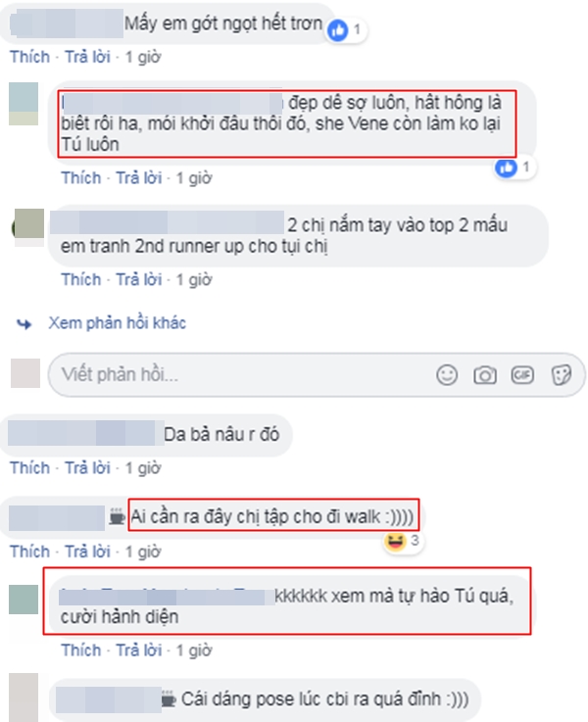The width and height of the screenshot is (588, 722).
Task: Open timestamp '1 giờ' under 'Da bả nâu' comment
Action: 143,468
